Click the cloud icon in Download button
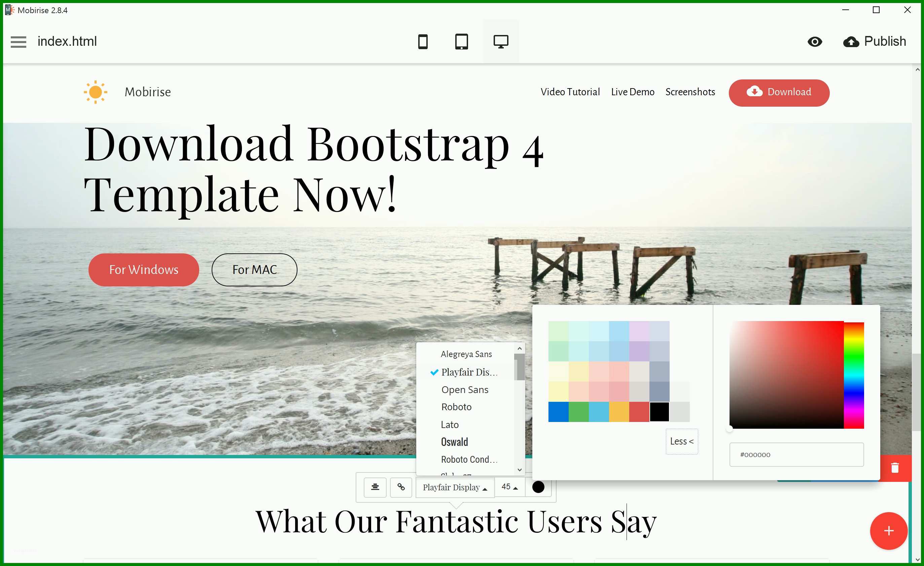 [x=754, y=91]
